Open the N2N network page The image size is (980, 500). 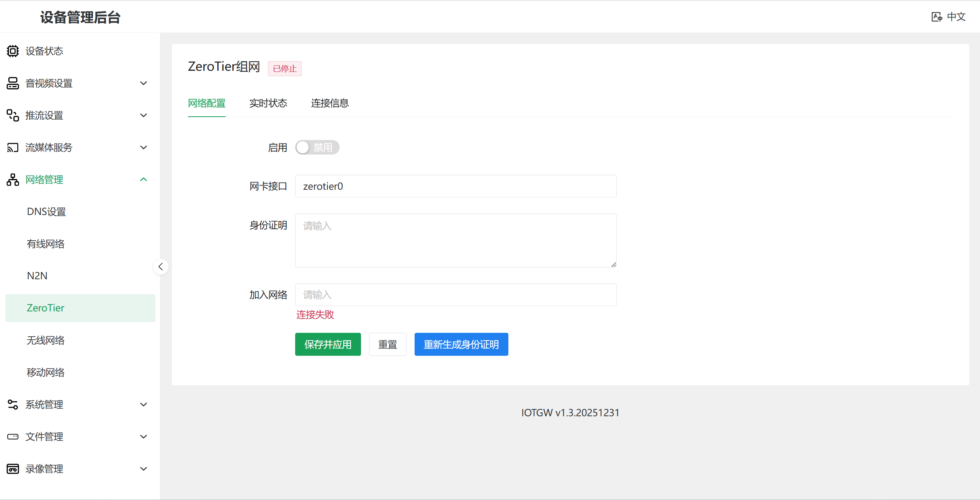click(37, 276)
